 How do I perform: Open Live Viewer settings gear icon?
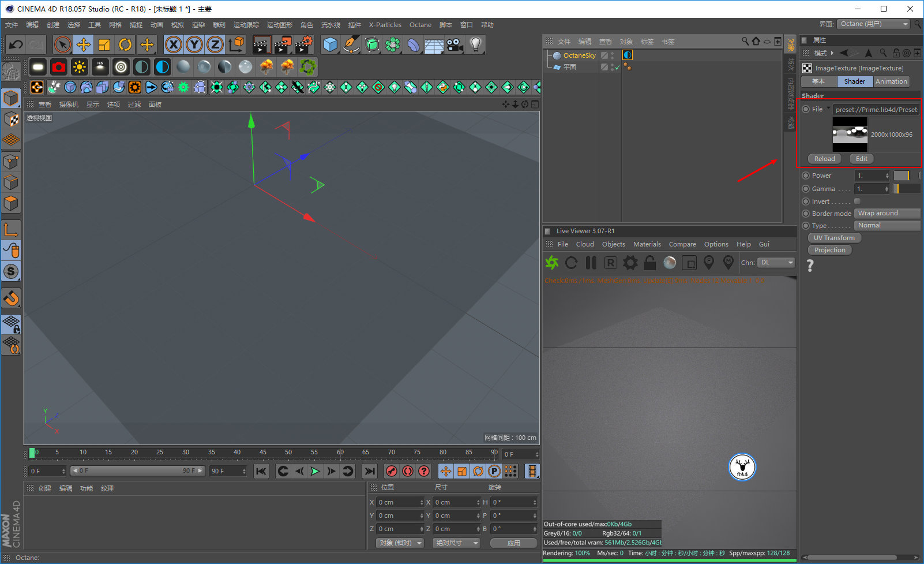tap(630, 263)
